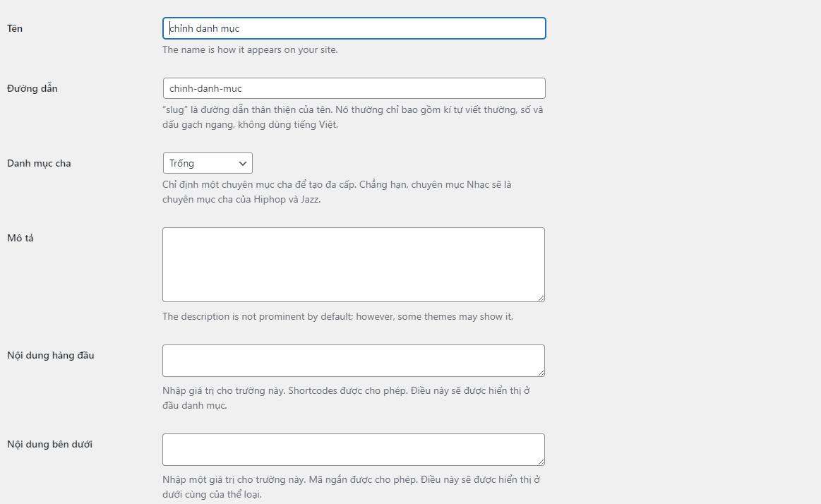Focus the Nội dung bên dưới textarea
Viewport: 821px width, 504px height.
(x=353, y=450)
